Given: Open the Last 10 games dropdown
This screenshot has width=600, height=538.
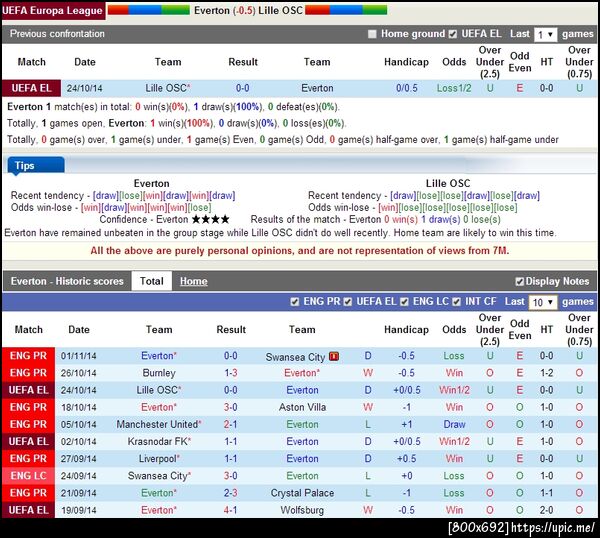Looking at the screenshot, I should (543, 302).
